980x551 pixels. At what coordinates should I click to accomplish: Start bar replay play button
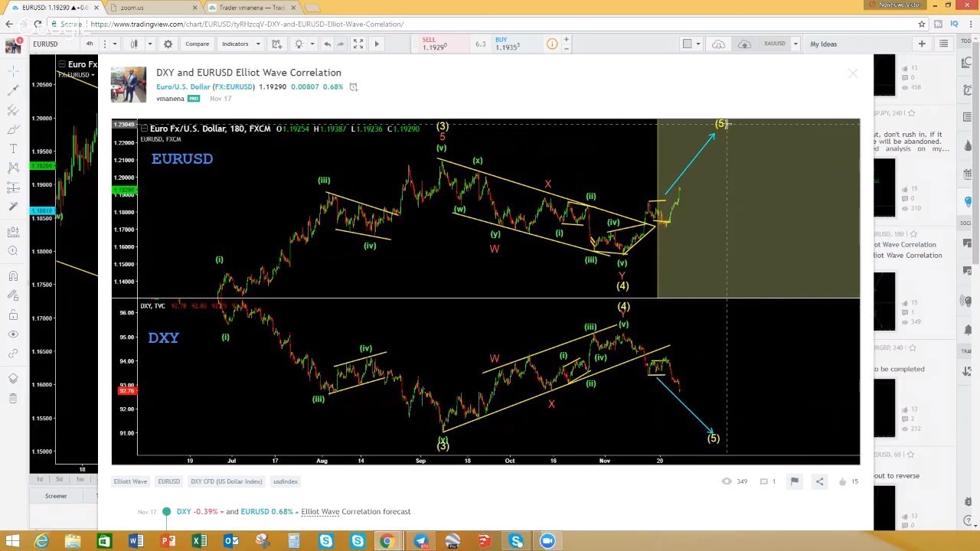[376, 44]
